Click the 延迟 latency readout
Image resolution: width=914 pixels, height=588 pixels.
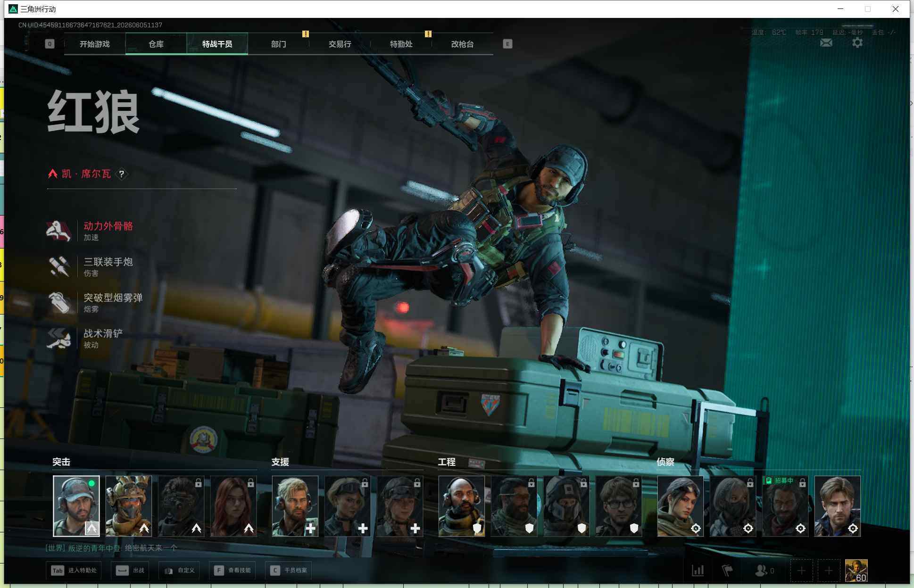pyautogui.click(x=848, y=33)
